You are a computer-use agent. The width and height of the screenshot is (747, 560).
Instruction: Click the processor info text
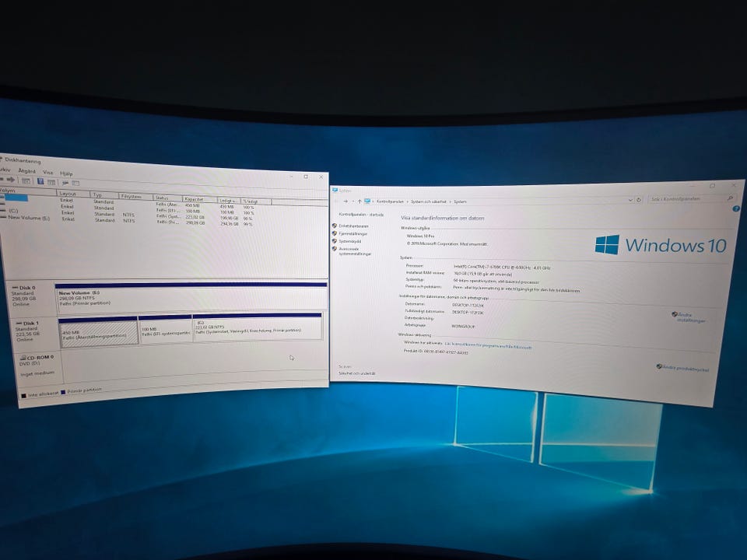coord(502,268)
